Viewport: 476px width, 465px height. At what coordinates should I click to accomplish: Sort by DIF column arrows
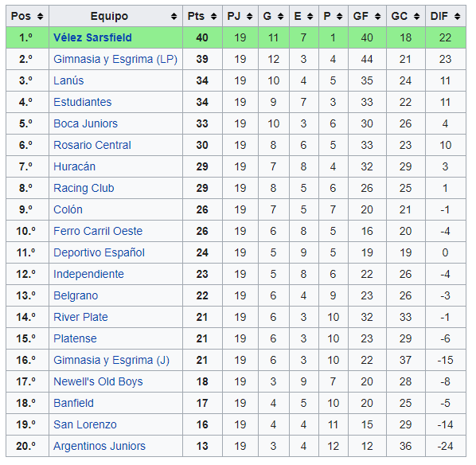click(458, 17)
